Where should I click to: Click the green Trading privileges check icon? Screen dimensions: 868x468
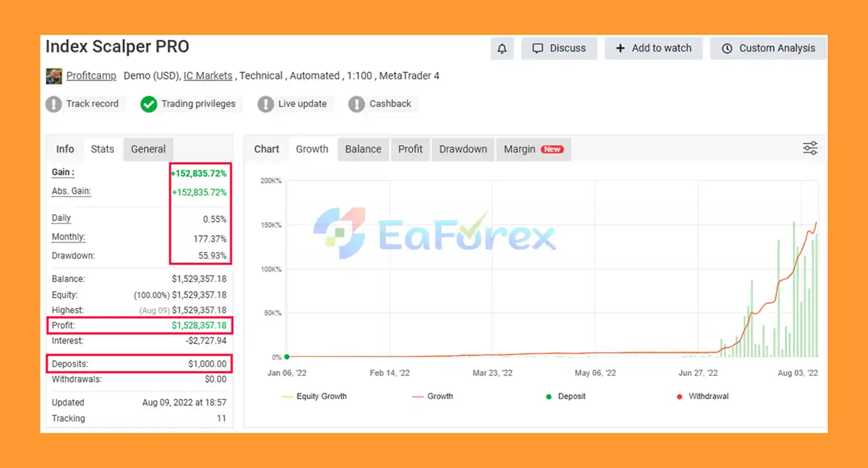(149, 104)
